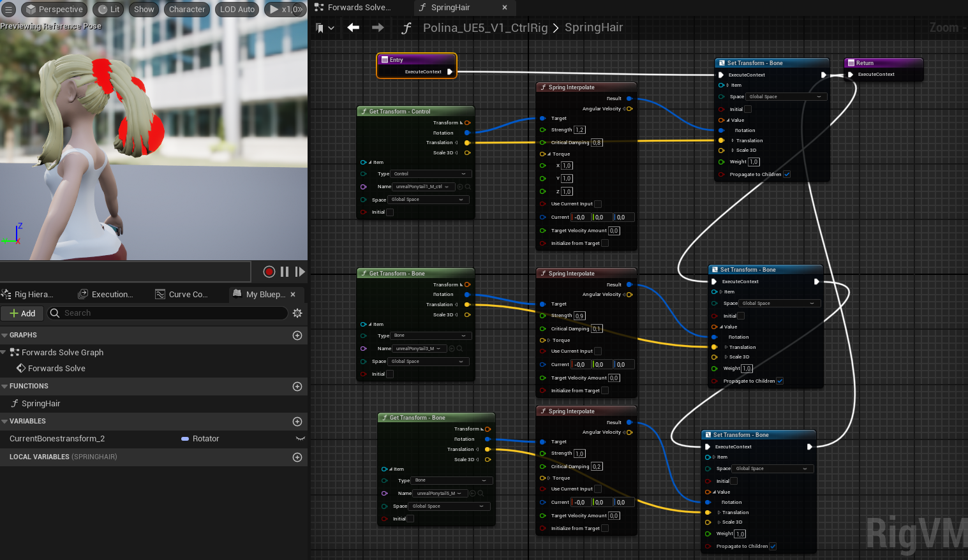Click Rotation output pin of Get Transform - Control
The width and height of the screenshot is (968, 560).
(x=468, y=133)
